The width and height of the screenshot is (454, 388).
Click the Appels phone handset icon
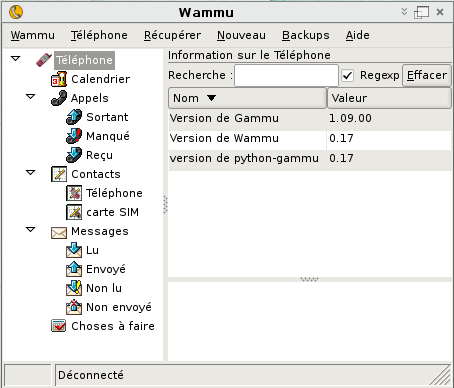[x=59, y=98]
